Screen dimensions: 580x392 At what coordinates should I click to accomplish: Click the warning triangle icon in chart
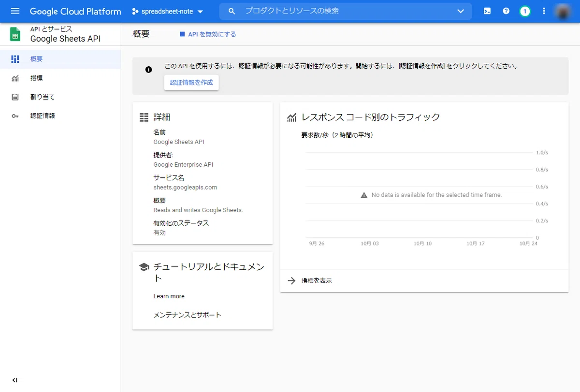coord(364,195)
